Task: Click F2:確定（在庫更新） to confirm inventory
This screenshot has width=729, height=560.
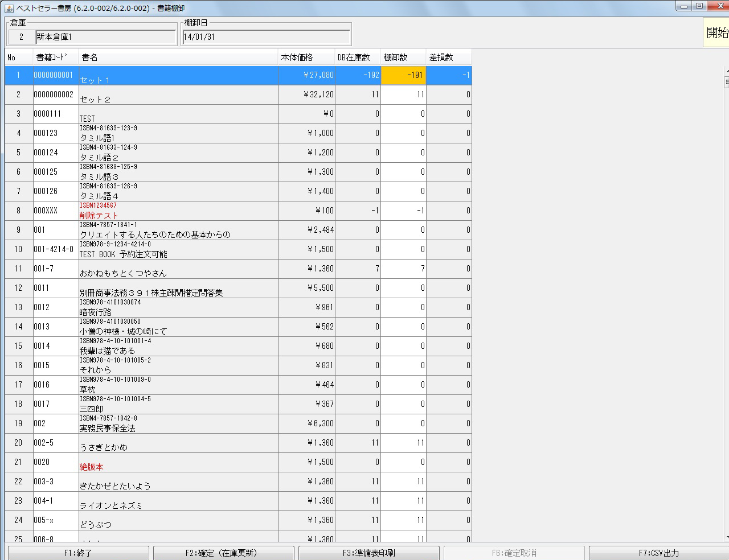Action: click(x=223, y=553)
